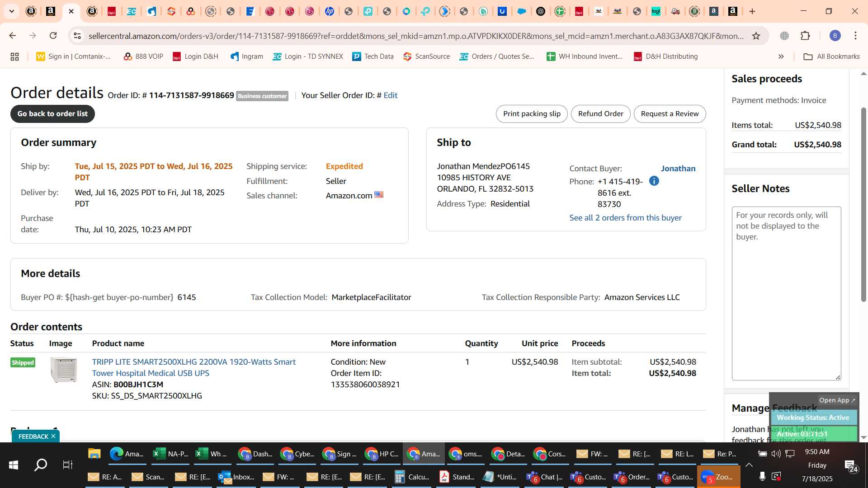Open the Tech Data bookmark
The width and height of the screenshot is (868, 488).
[373, 56]
